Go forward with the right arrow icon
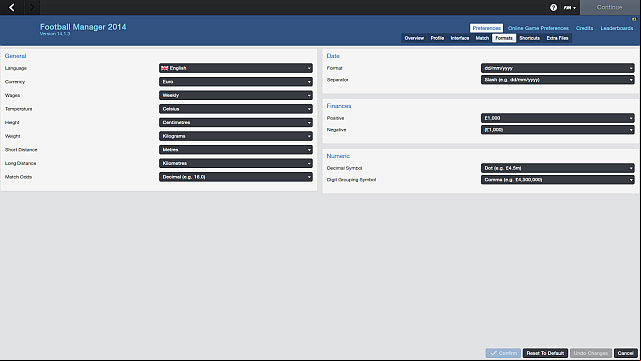Screen dimensions: 641x361 point(32,7)
